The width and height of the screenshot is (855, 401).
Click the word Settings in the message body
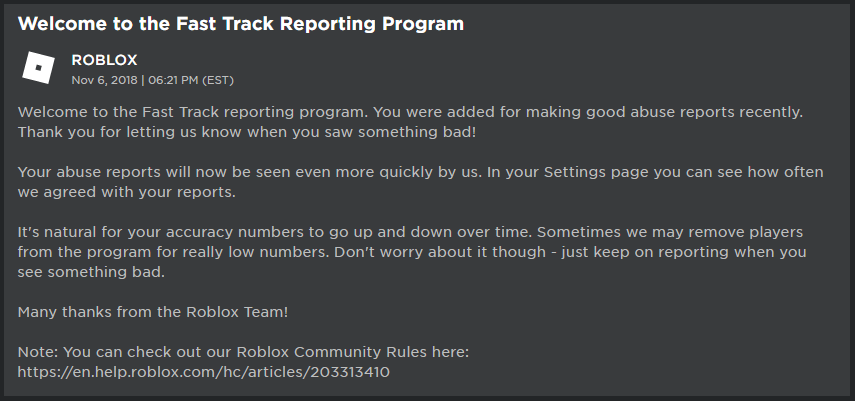point(575,172)
